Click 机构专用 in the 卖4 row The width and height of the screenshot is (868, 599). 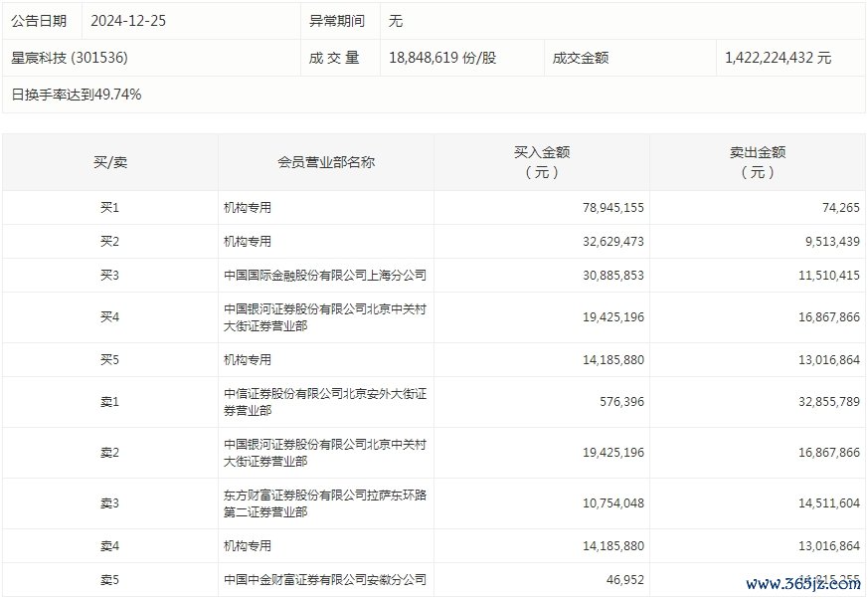point(248,546)
